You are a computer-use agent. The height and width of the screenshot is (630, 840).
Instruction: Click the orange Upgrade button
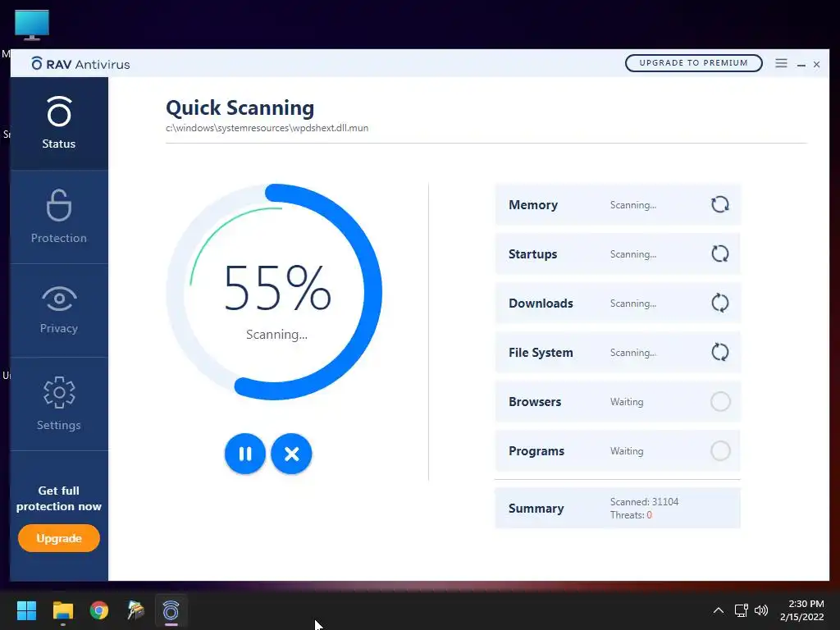[x=59, y=538]
